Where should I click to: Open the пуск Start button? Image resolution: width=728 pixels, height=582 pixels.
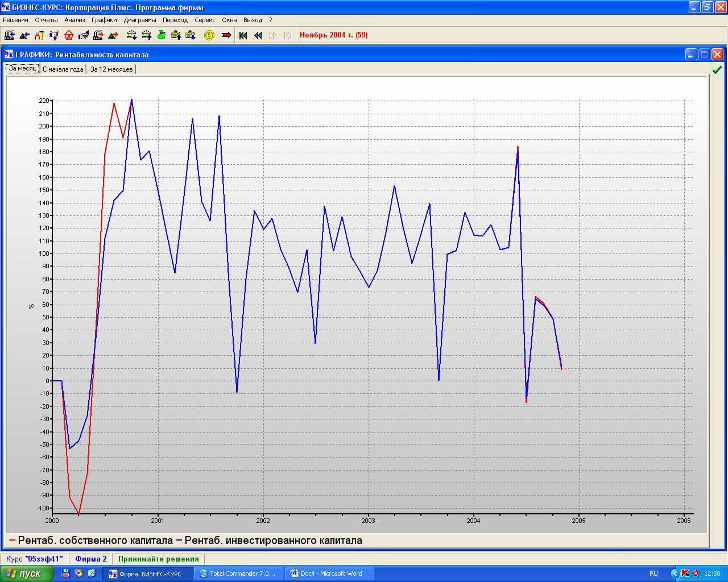coord(27,573)
